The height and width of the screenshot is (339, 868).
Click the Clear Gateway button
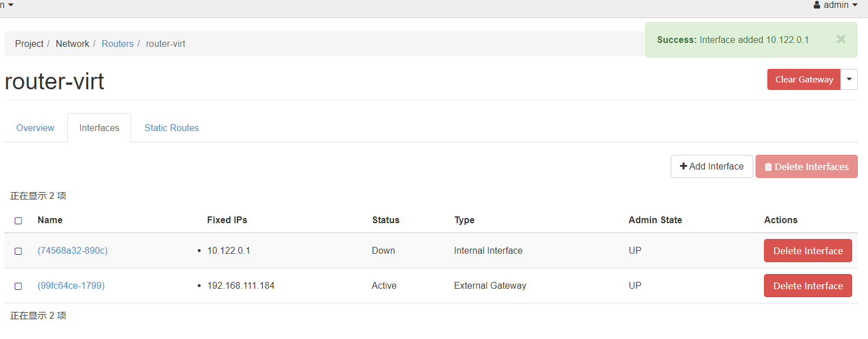coord(804,80)
